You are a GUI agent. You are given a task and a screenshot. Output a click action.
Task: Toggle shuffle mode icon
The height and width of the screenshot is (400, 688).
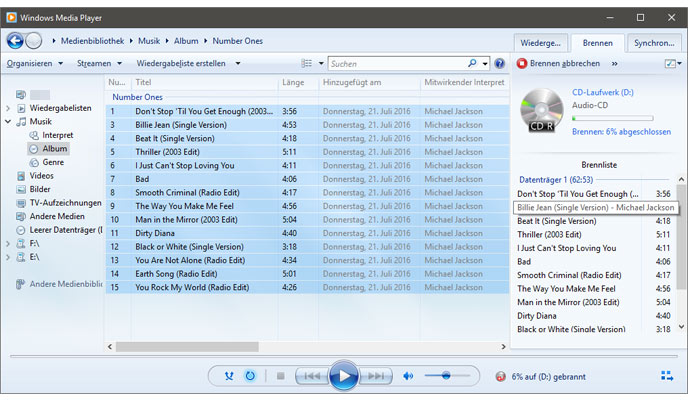[x=229, y=376]
